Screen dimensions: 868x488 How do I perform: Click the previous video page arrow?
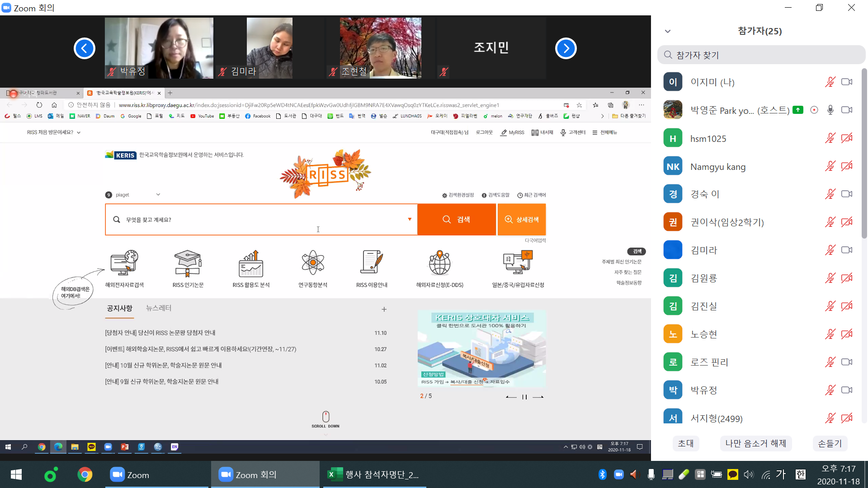point(85,48)
